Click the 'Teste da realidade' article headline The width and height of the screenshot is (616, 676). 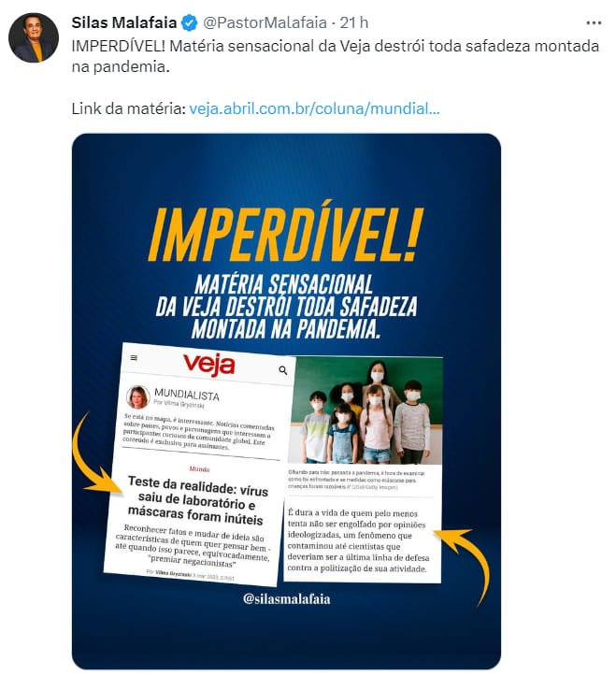coord(196,501)
